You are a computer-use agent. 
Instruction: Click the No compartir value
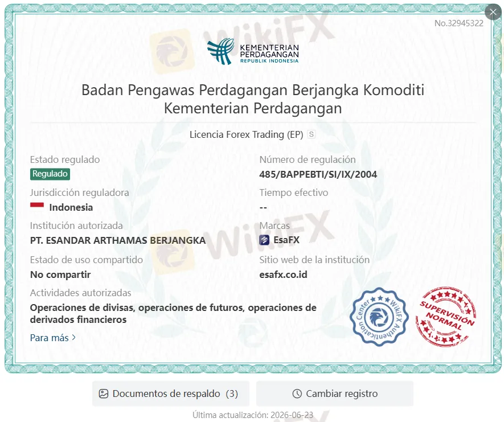pyautogui.click(x=60, y=275)
